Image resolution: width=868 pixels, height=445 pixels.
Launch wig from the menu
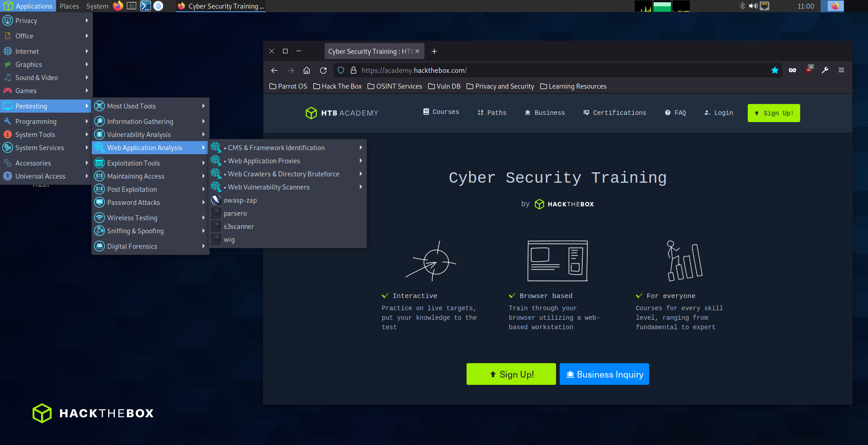pos(288,240)
